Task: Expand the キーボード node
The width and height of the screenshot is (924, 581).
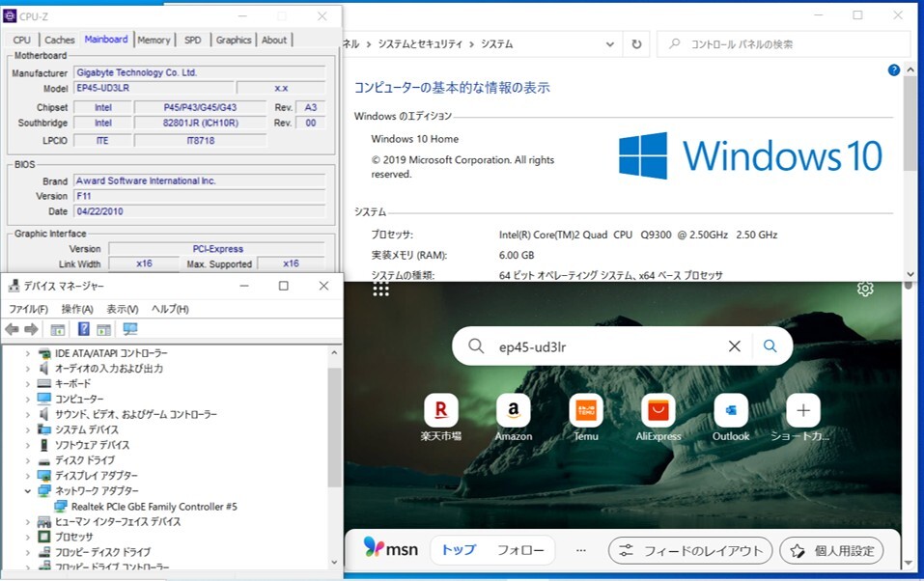Action: click(28, 383)
